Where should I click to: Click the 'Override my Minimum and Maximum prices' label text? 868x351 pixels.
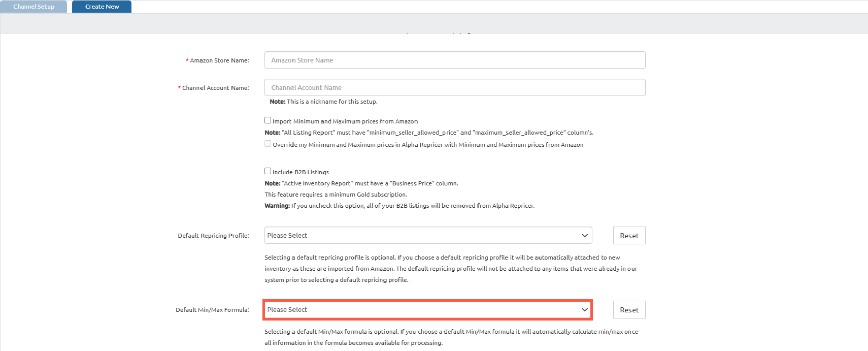pos(428,145)
